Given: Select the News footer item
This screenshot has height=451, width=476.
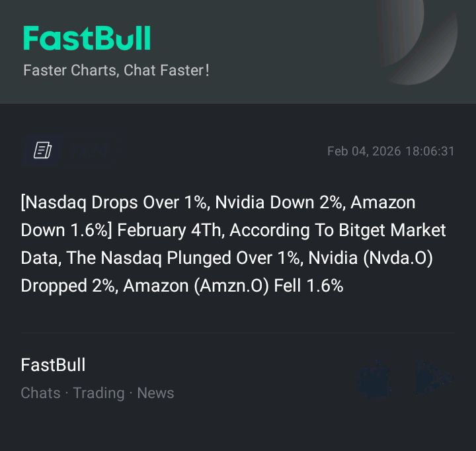Looking at the screenshot, I should coord(155,393).
